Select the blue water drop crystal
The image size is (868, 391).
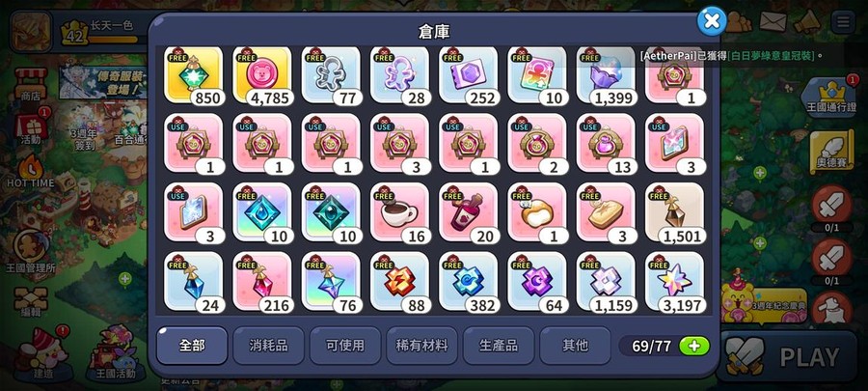tap(262, 213)
